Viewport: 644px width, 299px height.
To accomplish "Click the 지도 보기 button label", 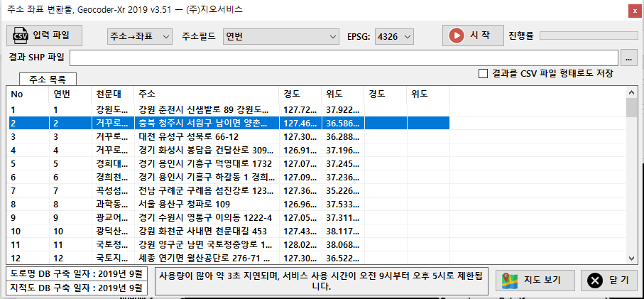I will tap(542, 281).
